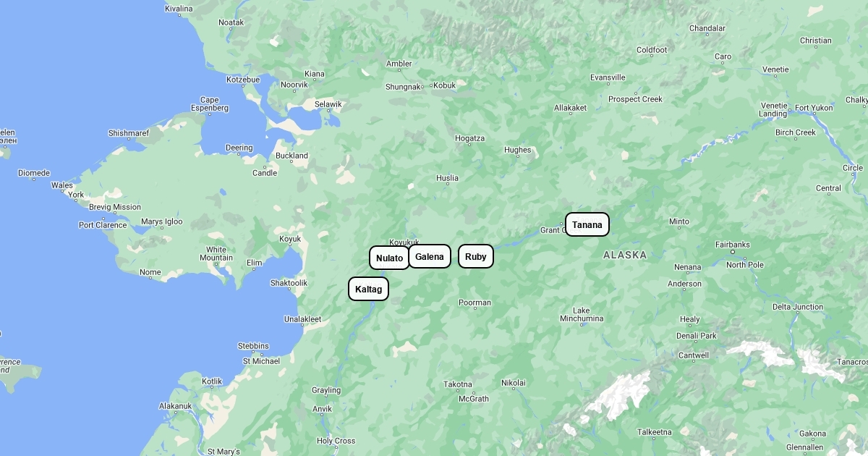This screenshot has width=868, height=456.
Task: Select the Ruby marker label
Action: (x=476, y=256)
